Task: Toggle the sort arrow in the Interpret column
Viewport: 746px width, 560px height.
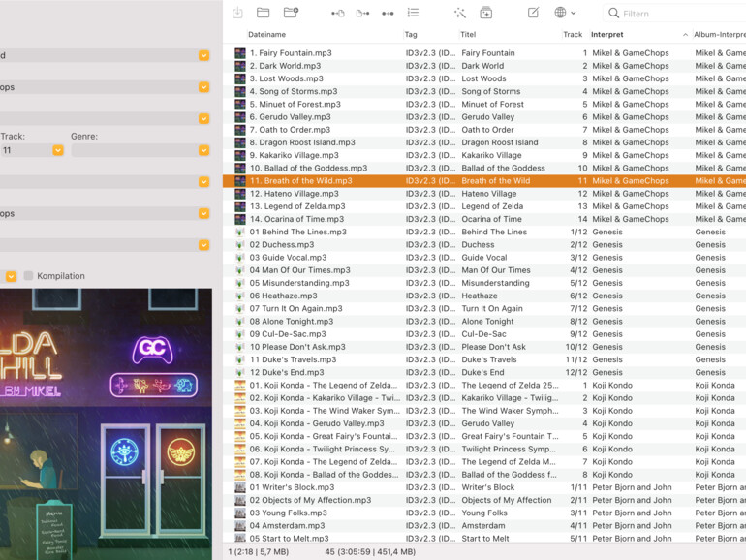Action: 685,35
